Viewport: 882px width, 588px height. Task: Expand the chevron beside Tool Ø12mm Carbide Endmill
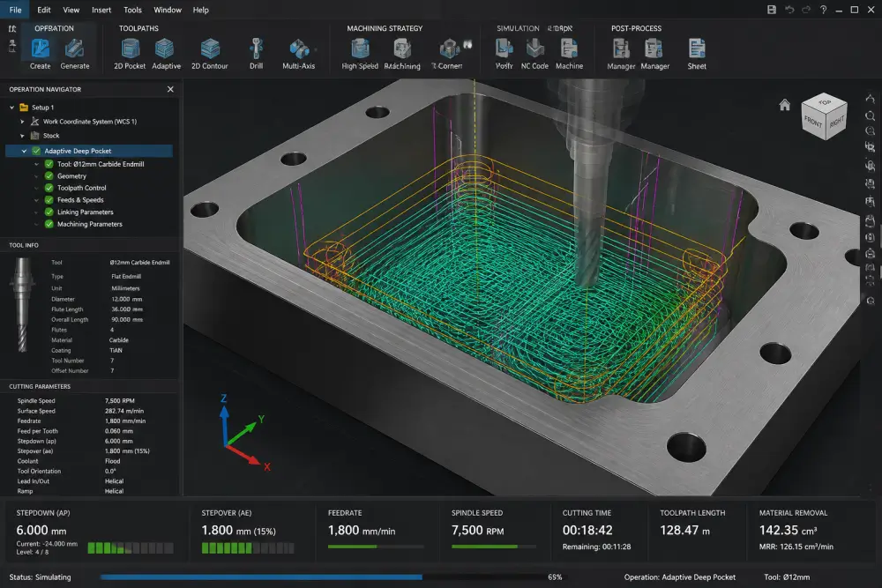(x=36, y=164)
